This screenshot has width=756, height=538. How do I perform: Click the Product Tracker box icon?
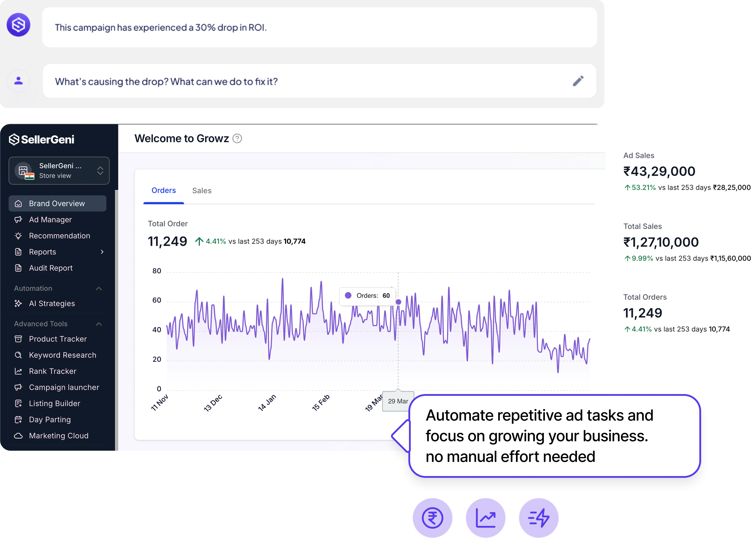(x=18, y=339)
